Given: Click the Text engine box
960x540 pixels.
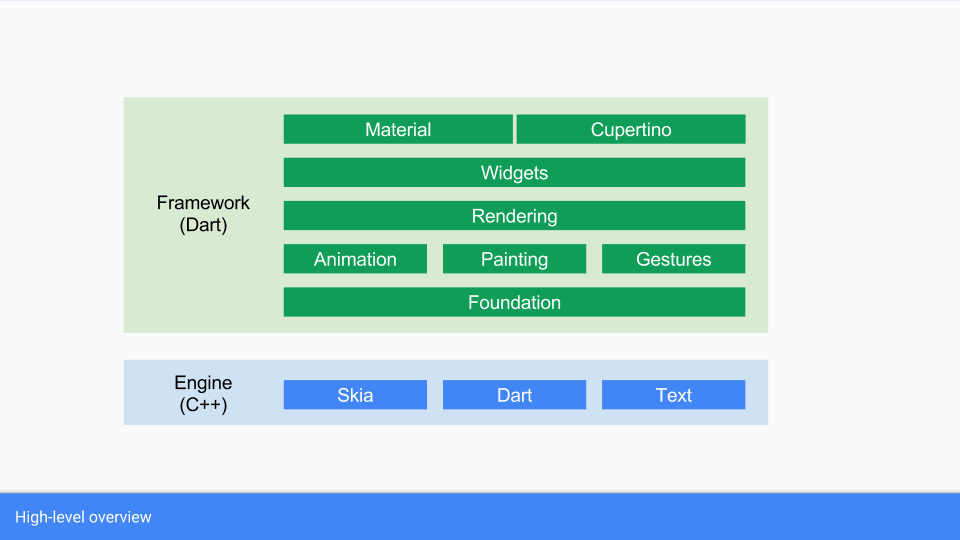Looking at the screenshot, I should click(673, 395).
